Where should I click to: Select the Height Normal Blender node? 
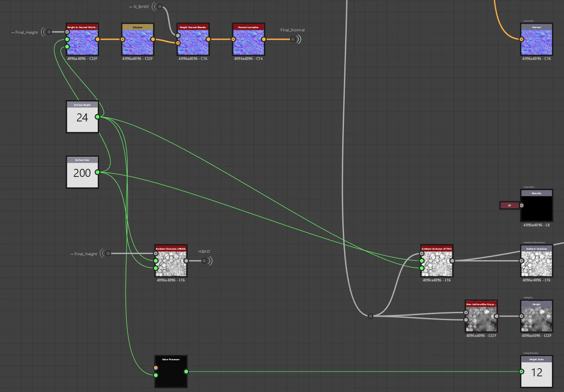[x=193, y=39]
